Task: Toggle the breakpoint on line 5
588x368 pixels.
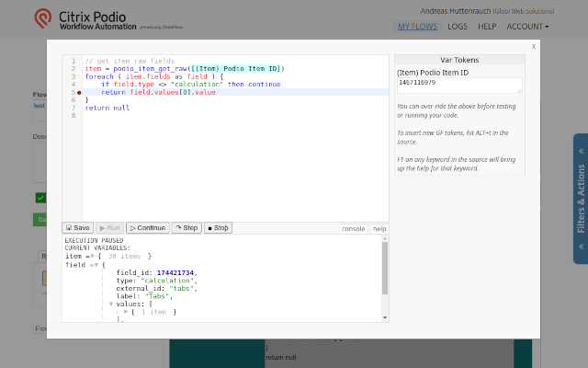Action: click(x=79, y=93)
